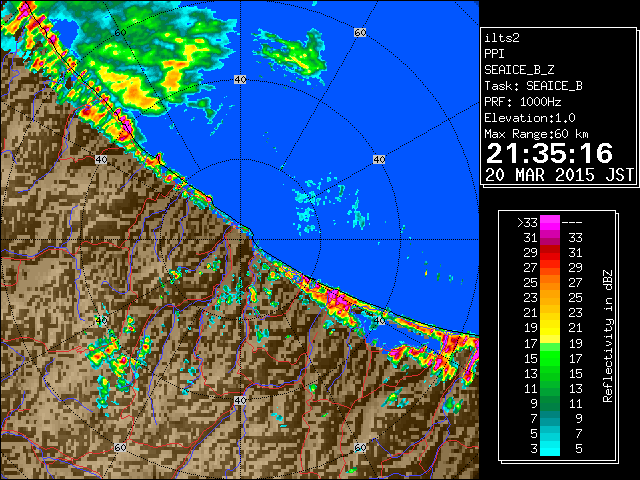
Task: Select the 'Elevation:1.0' text
Action: (x=529, y=118)
